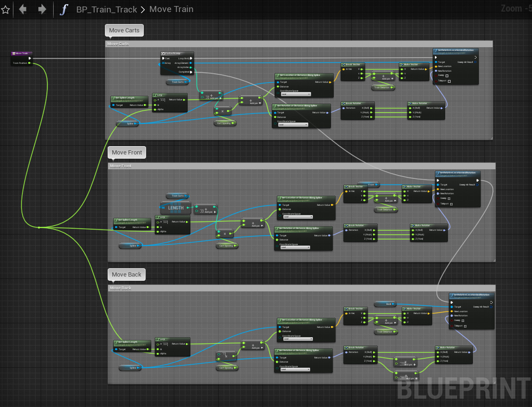Click the BP_Train_Track breadcrumb
The width and height of the screenshot is (532, 407).
(106, 9)
